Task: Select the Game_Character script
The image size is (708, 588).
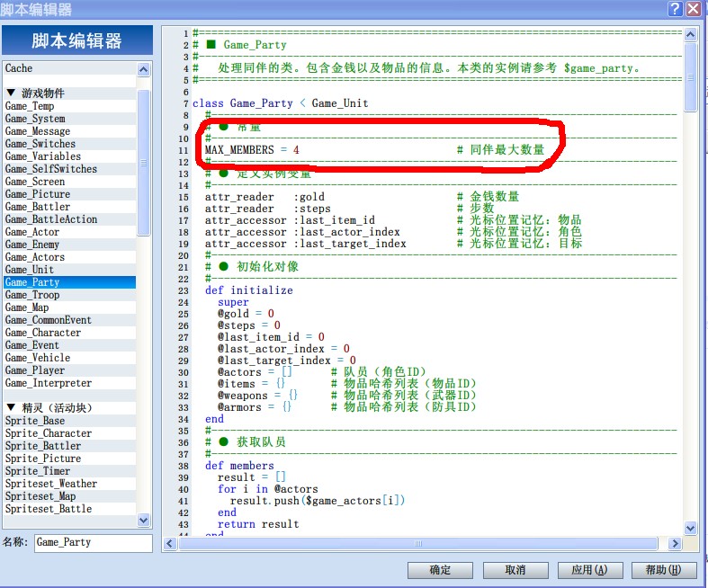Action: click(x=69, y=333)
